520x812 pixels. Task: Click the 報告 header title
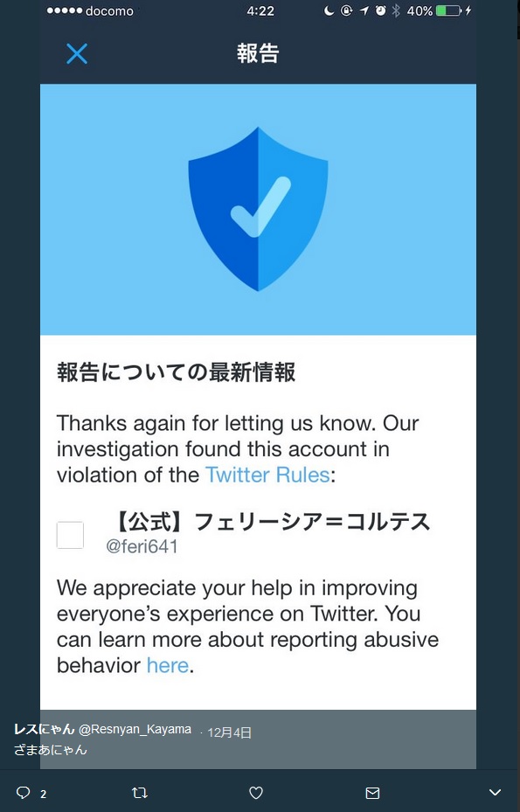258,53
